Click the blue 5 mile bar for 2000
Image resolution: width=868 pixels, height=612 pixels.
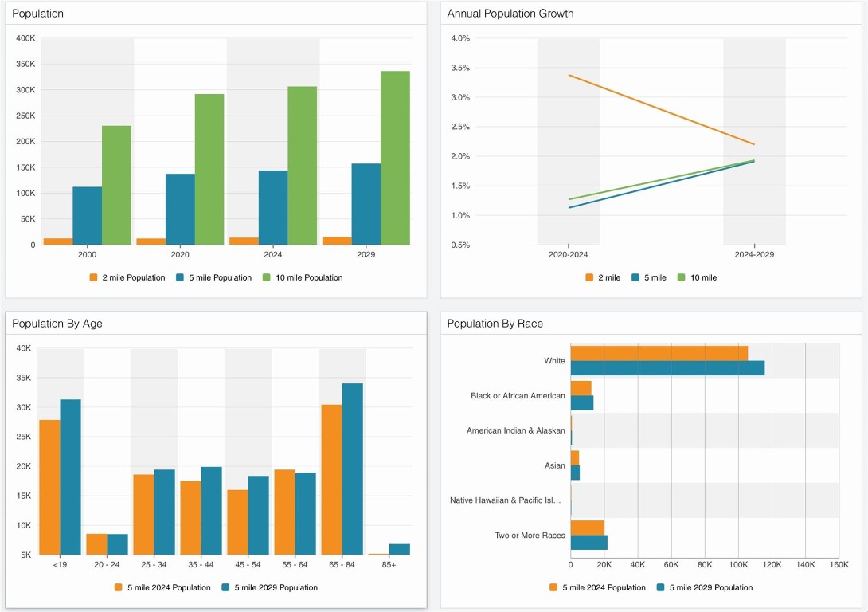pos(87,215)
